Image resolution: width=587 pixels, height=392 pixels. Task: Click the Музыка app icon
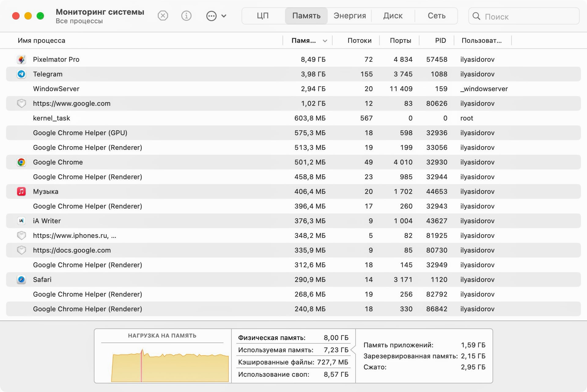pos(21,191)
